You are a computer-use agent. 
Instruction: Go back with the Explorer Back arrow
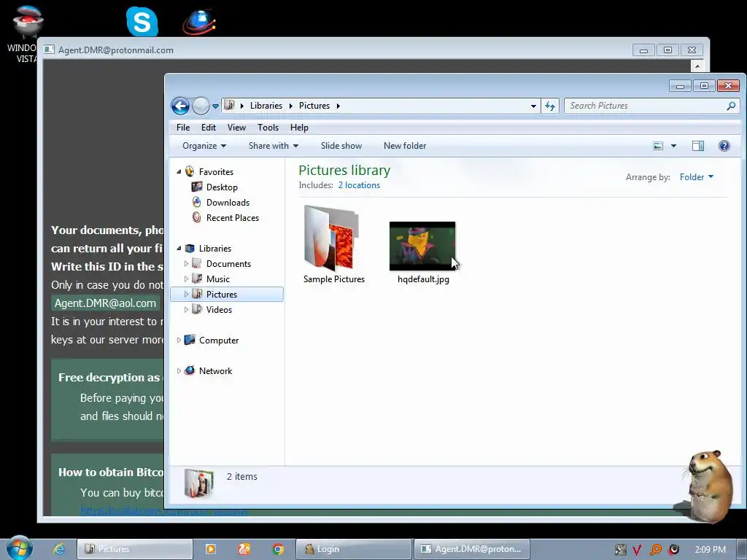click(x=181, y=106)
